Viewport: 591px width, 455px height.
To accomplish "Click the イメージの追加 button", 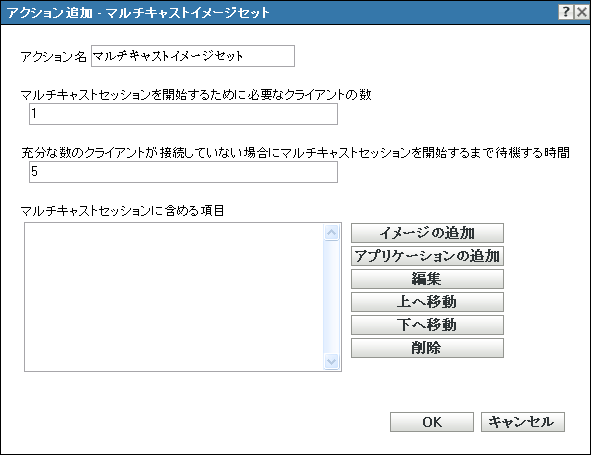I will pyautogui.click(x=427, y=233).
